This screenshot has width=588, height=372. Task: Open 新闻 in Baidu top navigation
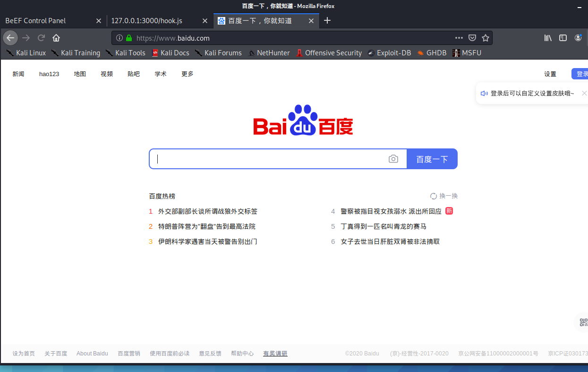(18, 74)
